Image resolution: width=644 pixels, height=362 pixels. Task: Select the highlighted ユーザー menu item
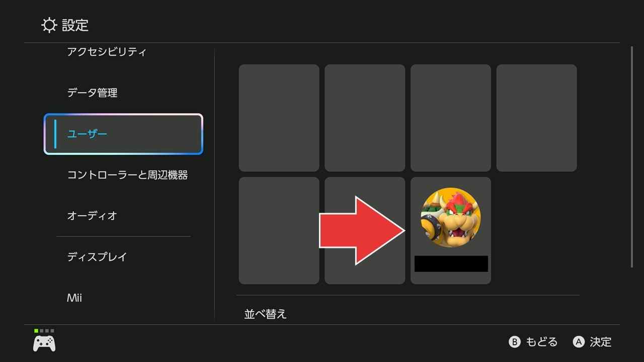pyautogui.click(x=123, y=134)
